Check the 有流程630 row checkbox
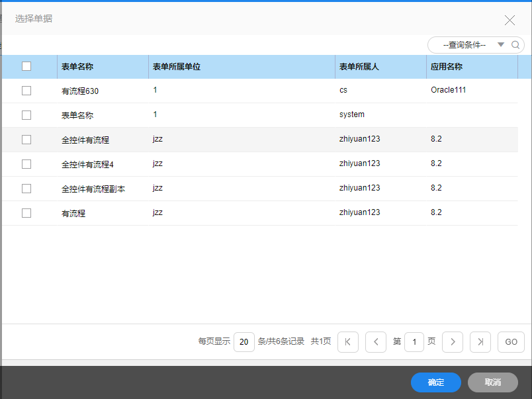 tap(26, 91)
